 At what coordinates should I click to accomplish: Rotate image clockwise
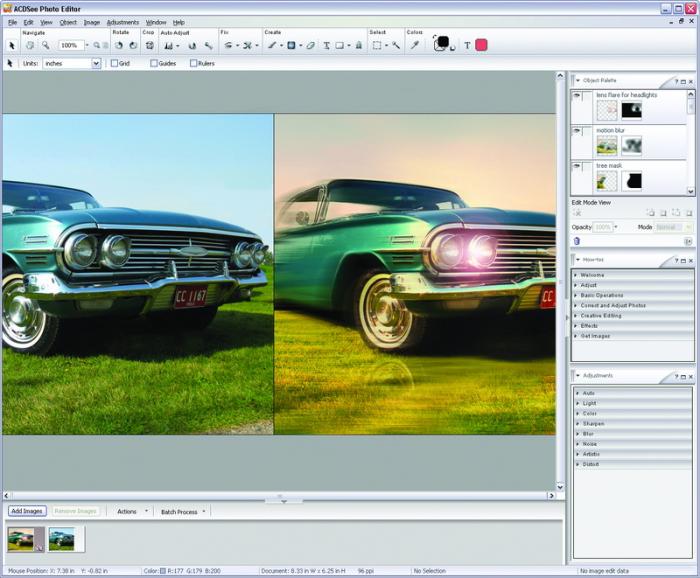click(133, 46)
